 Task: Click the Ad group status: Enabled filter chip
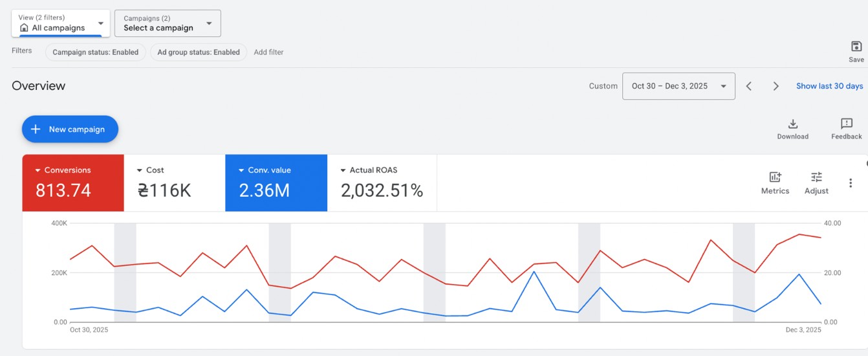199,52
